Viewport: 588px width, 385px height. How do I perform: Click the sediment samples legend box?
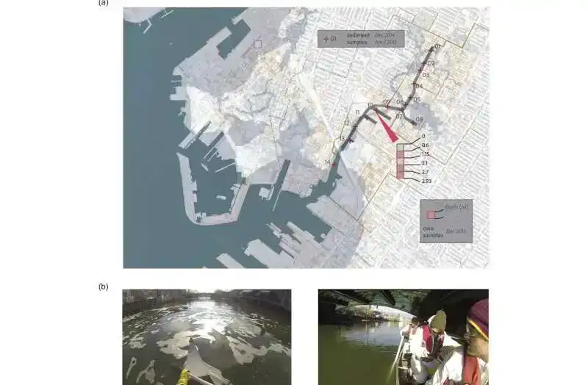(361, 39)
